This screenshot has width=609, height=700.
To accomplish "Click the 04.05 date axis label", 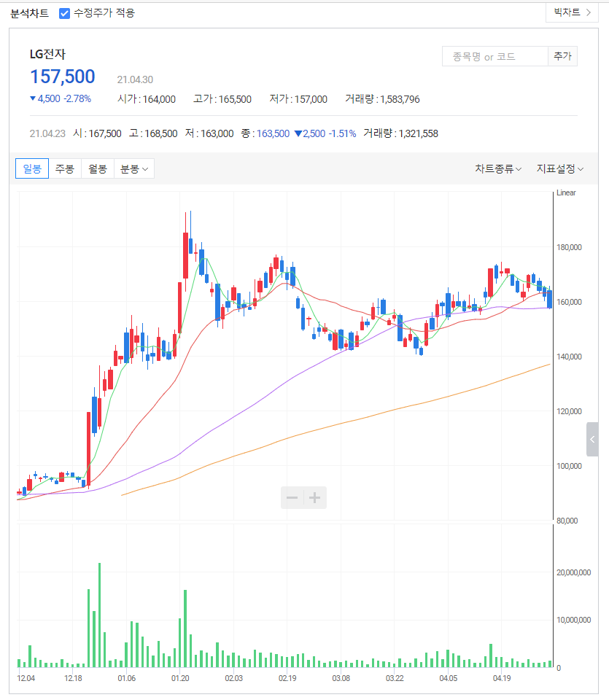I will [449, 678].
